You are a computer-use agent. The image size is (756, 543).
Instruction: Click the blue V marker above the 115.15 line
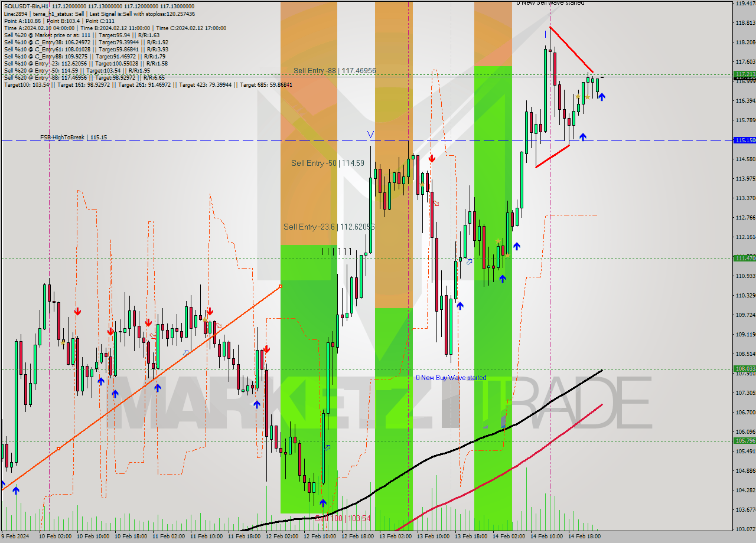click(x=370, y=135)
